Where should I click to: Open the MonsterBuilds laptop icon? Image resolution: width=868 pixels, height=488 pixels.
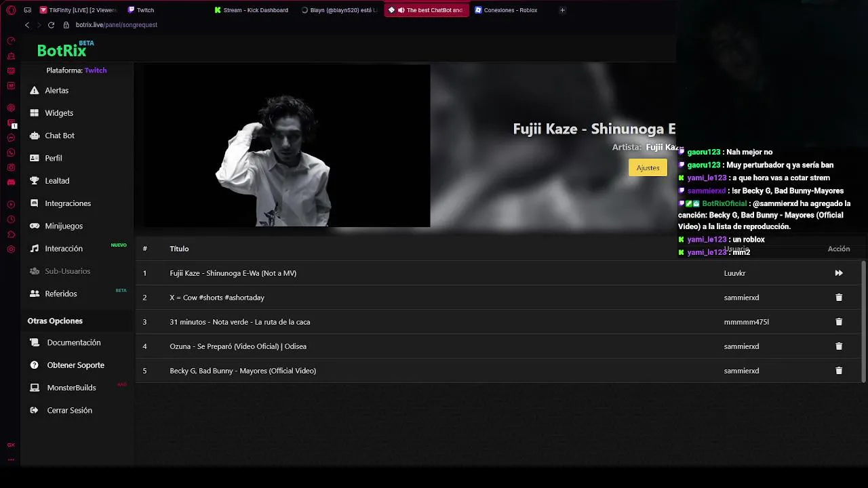(x=35, y=388)
